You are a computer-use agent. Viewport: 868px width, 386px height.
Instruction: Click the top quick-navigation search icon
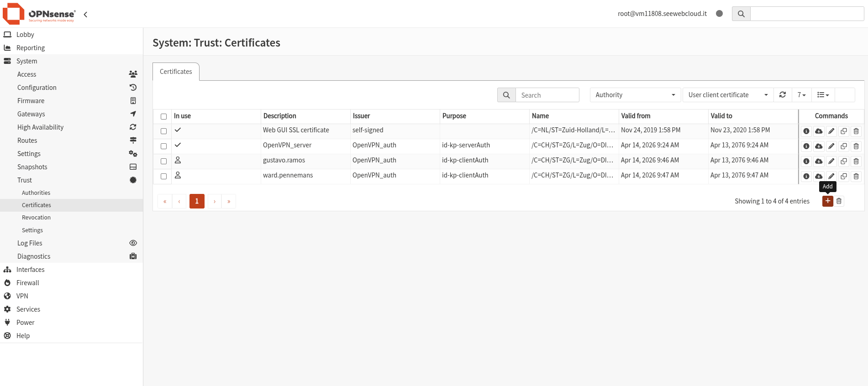(x=741, y=14)
